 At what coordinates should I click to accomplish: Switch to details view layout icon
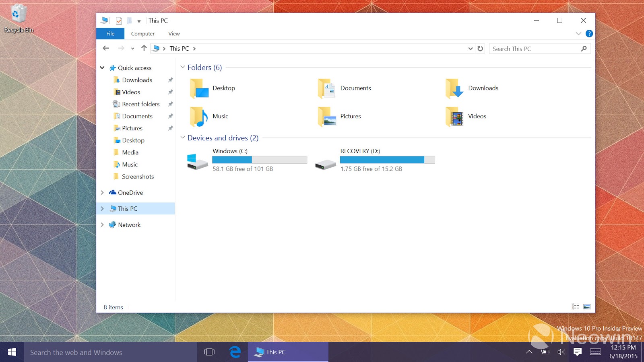(x=576, y=306)
